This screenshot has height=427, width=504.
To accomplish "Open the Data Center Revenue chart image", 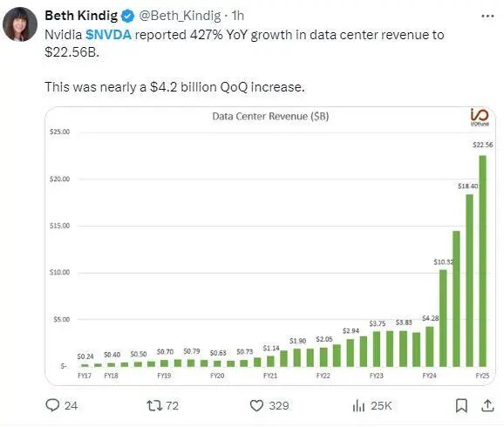I will click(270, 246).
